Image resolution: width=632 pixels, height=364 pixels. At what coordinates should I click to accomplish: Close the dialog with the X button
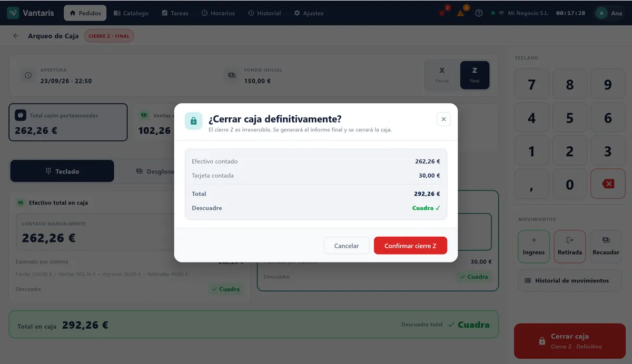tap(443, 119)
